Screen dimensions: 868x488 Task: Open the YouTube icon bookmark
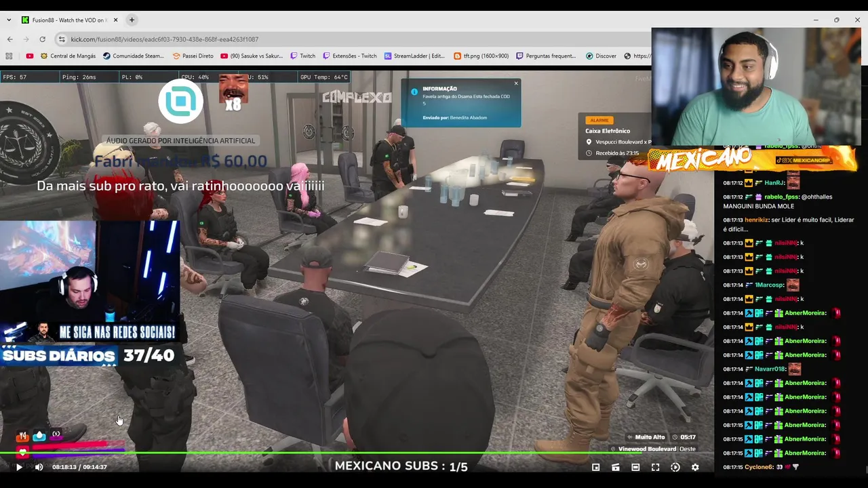point(29,56)
